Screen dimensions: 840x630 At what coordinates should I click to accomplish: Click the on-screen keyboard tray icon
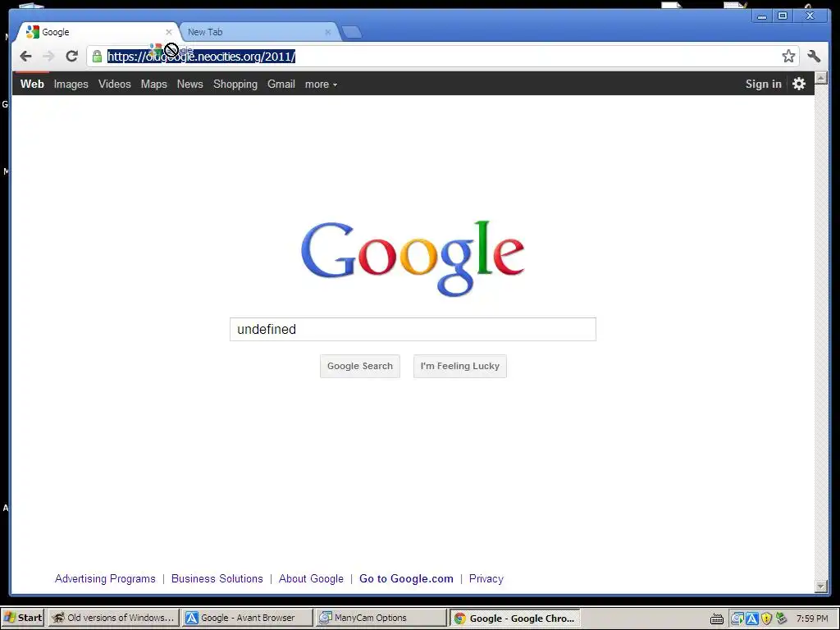click(717, 619)
